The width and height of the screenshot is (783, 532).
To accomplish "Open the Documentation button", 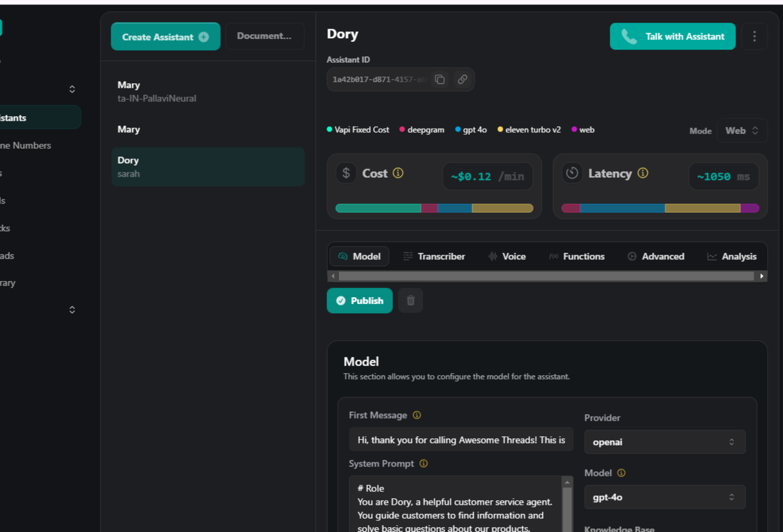I will pyautogui.click(x=265, y=36).
